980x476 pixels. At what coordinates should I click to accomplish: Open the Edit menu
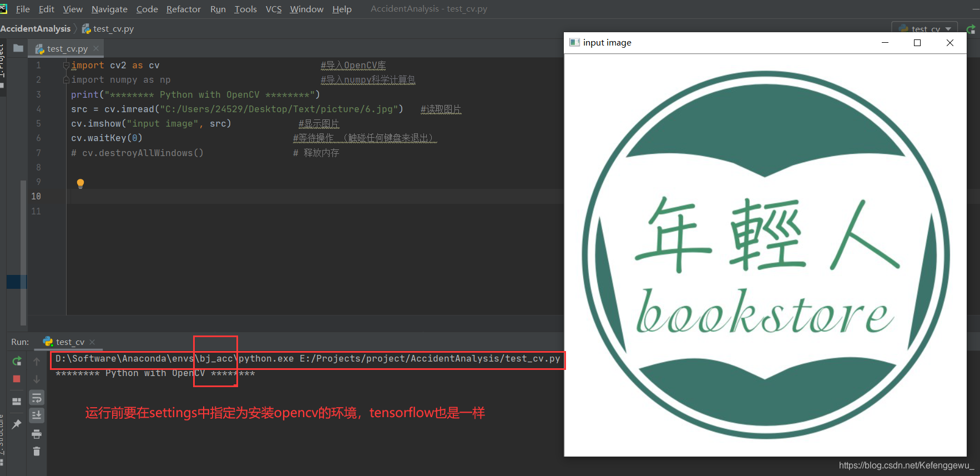tap(47, 9)
